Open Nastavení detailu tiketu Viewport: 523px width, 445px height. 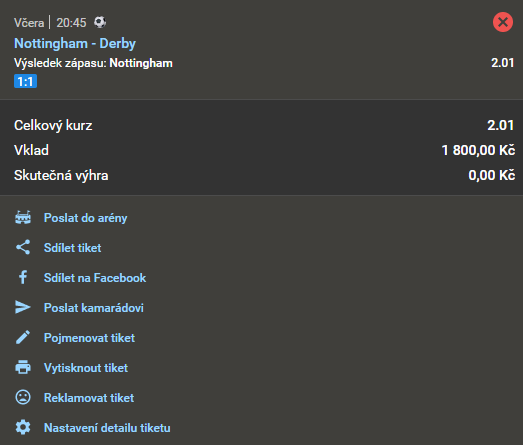click(107, 428)
